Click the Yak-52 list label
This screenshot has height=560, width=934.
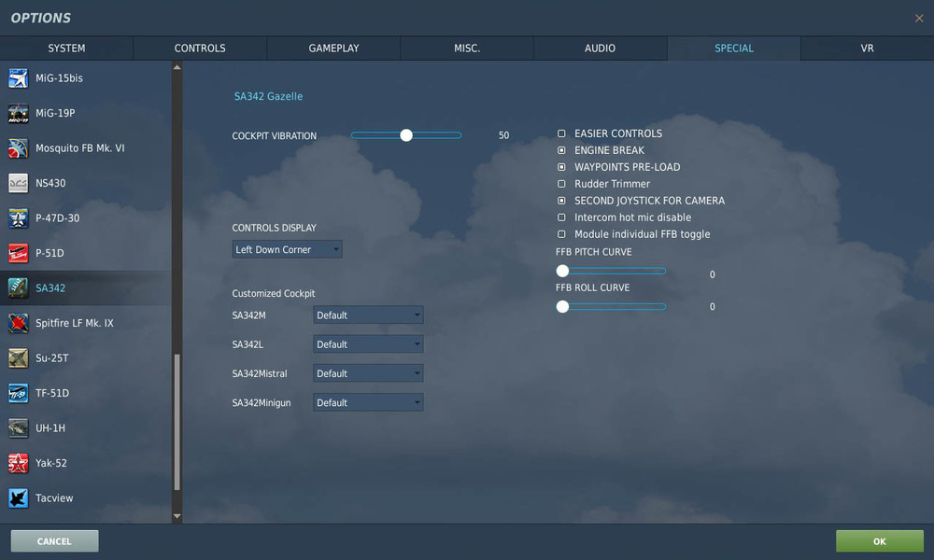(x=51, y=463)
